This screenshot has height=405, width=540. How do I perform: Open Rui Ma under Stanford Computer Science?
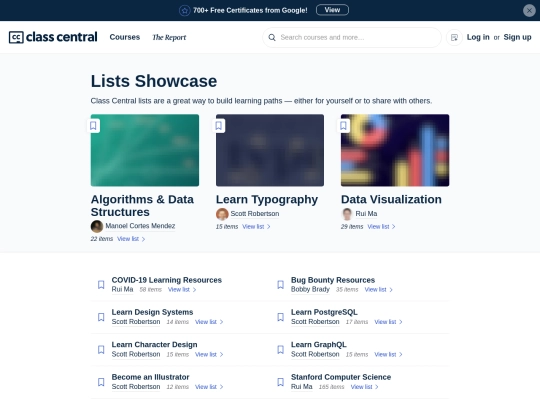point(302,387)
